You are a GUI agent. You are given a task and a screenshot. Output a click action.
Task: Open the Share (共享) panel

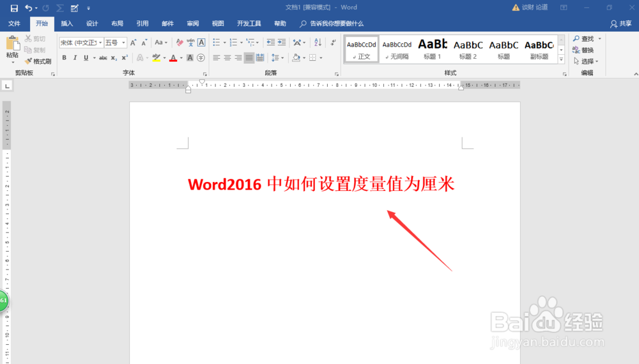click(x=620, y=24)
